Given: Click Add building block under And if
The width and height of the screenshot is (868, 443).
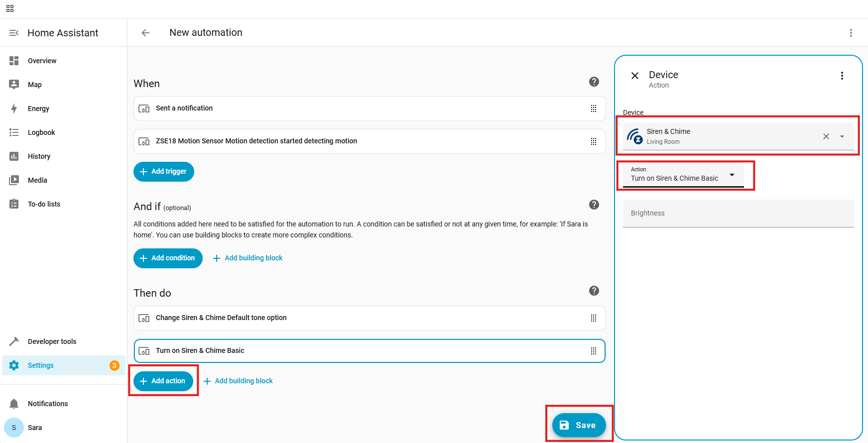Looking at the screenshot, I should tap(248, 258).
